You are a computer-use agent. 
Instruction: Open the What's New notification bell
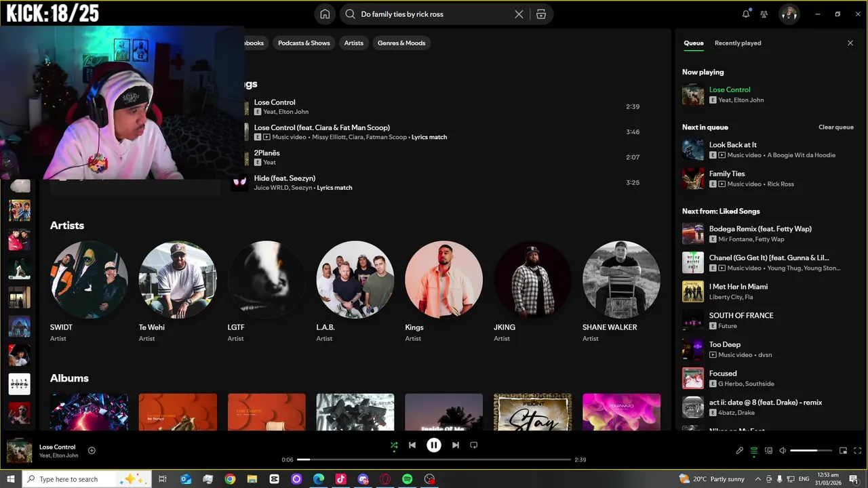point(746,14)
